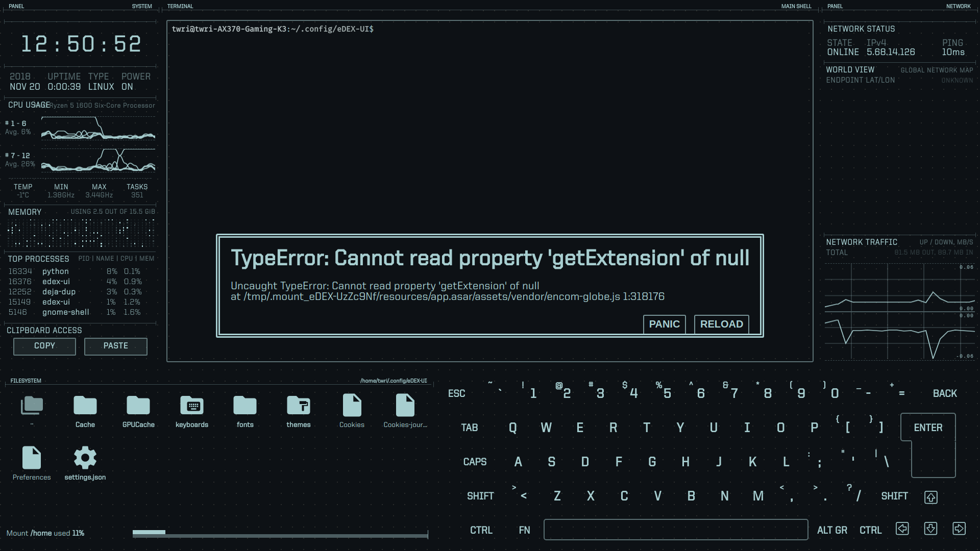This screenshot has height=551, width=980.
Task: Click the /home mount usage bar
Action: [280, 534]
